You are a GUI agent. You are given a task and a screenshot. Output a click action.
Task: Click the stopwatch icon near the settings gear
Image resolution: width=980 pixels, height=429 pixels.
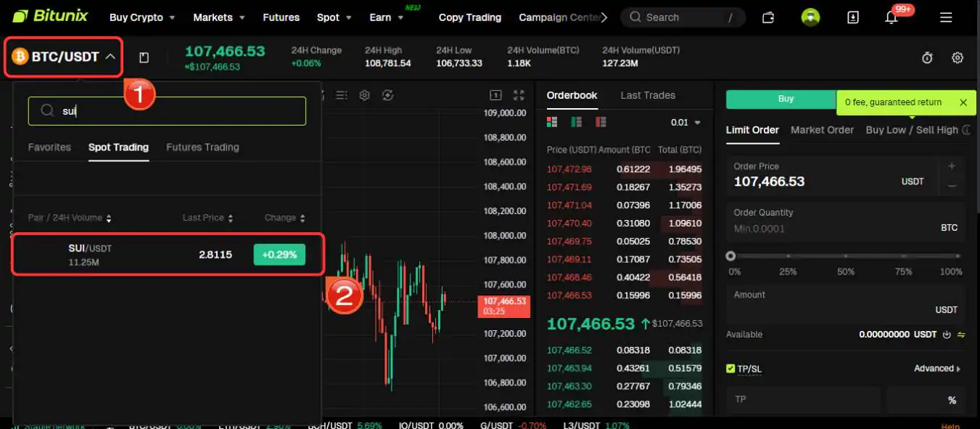tap(927, 58)
